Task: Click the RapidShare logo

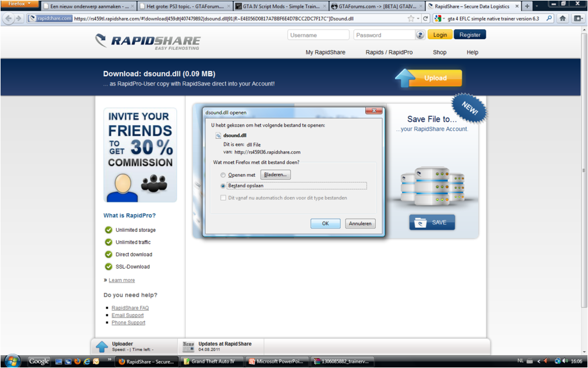Action: pos(148,41)
